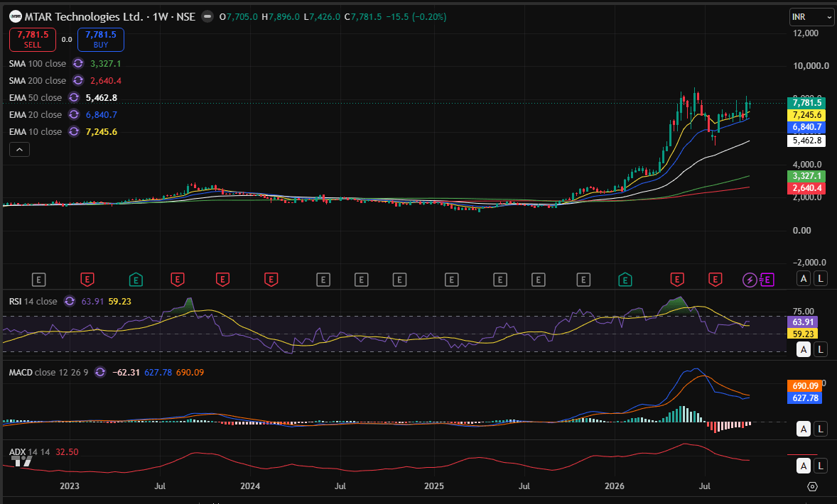Toggle log scale L in RSI pane
837x504 pixels.
click(821, 349)
